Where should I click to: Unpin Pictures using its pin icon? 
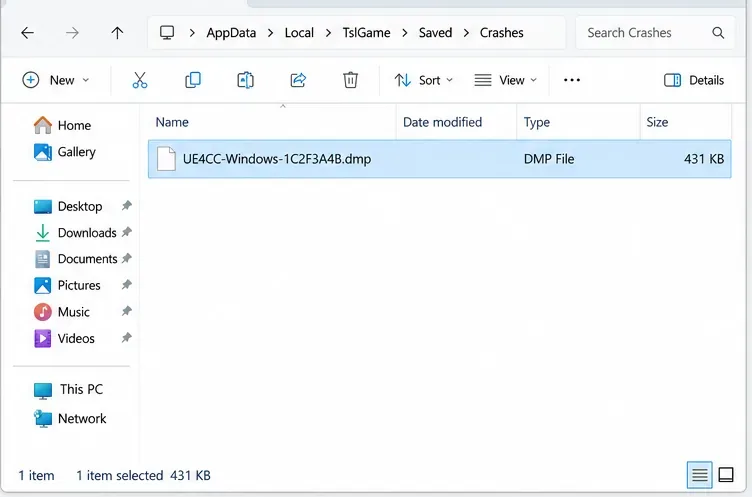pyautogui.click(x=126, y=285)
